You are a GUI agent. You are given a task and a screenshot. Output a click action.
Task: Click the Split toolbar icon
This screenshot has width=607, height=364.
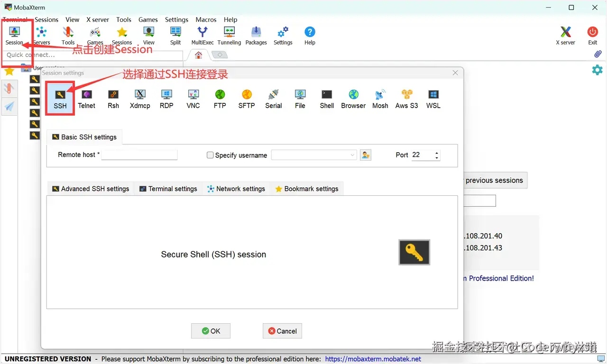click(175, 36)
